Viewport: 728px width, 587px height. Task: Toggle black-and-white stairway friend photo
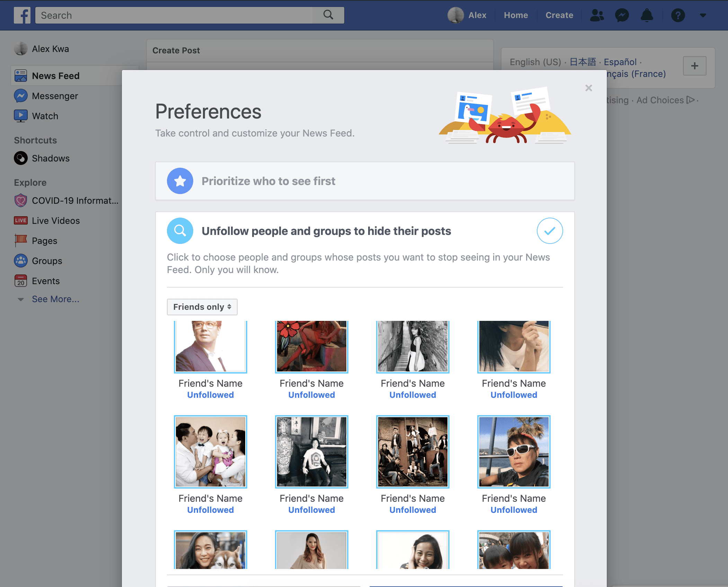(x=413, y=346)
